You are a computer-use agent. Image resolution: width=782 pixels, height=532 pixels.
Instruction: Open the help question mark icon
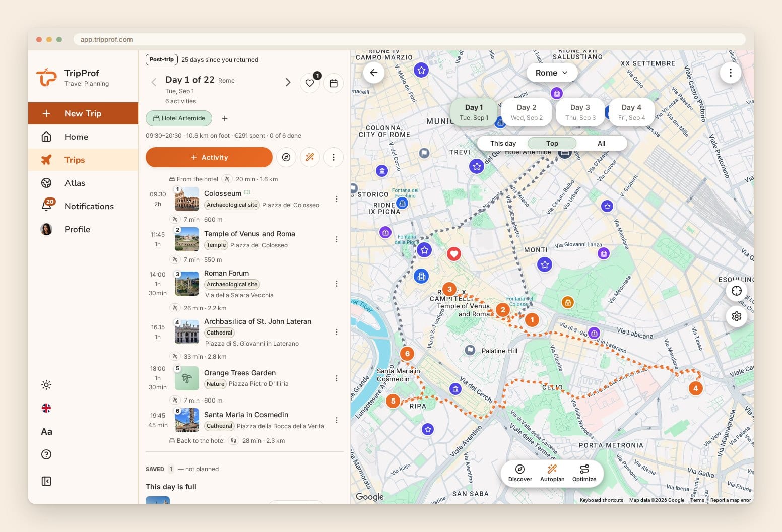pos(46,454)
